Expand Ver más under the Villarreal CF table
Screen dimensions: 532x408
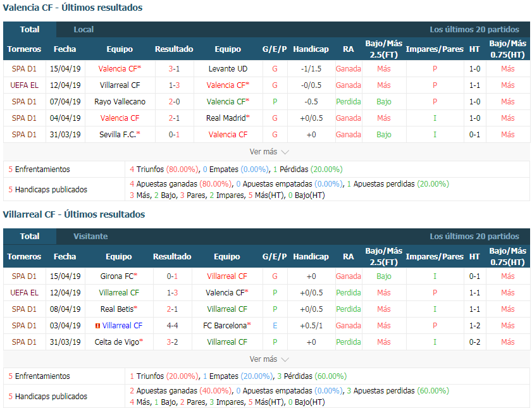[269, 359]
